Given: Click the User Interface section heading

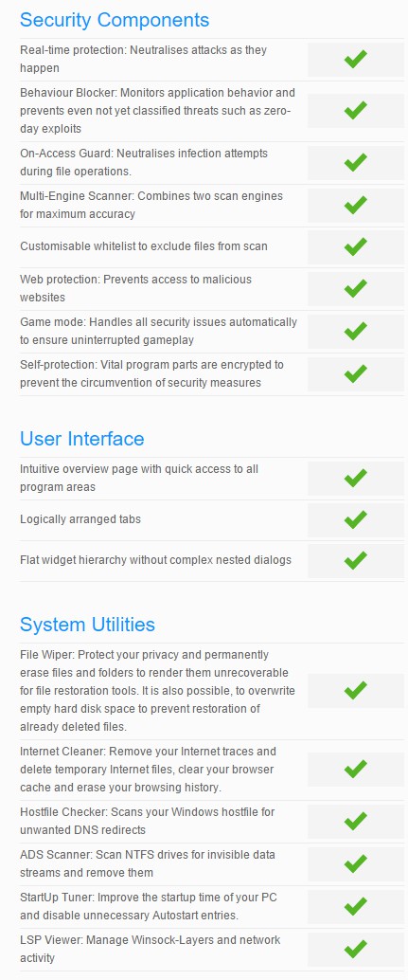Looking at the screenshot, I should point(81,438).
